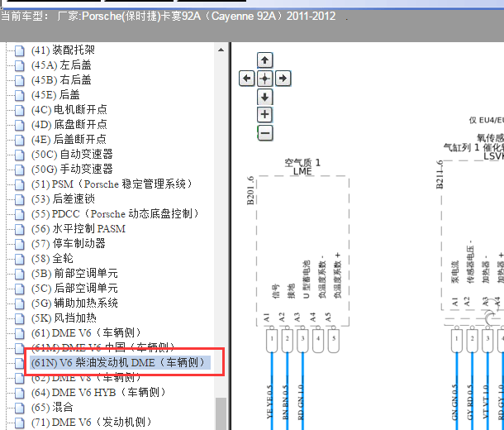Click page icon beside (53) 后差速锁
The width and height of the screenshot is (504, 430).
pos(20,199)
